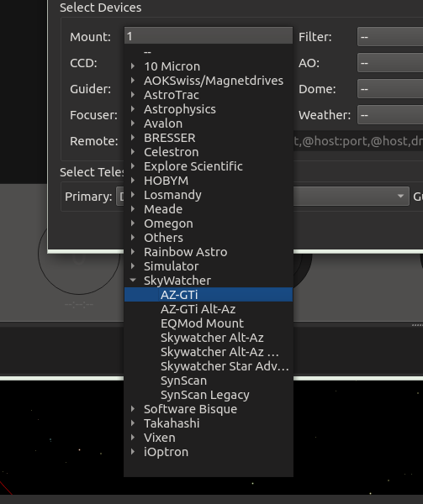
Task: Open the Primary telescope dropdown arrow
Action: coord(400,196)
